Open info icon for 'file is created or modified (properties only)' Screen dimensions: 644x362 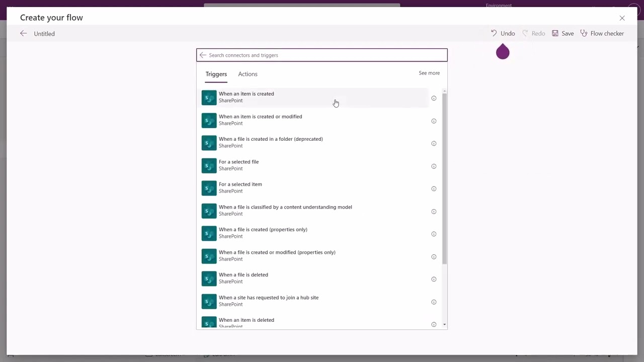coord(434,256)
